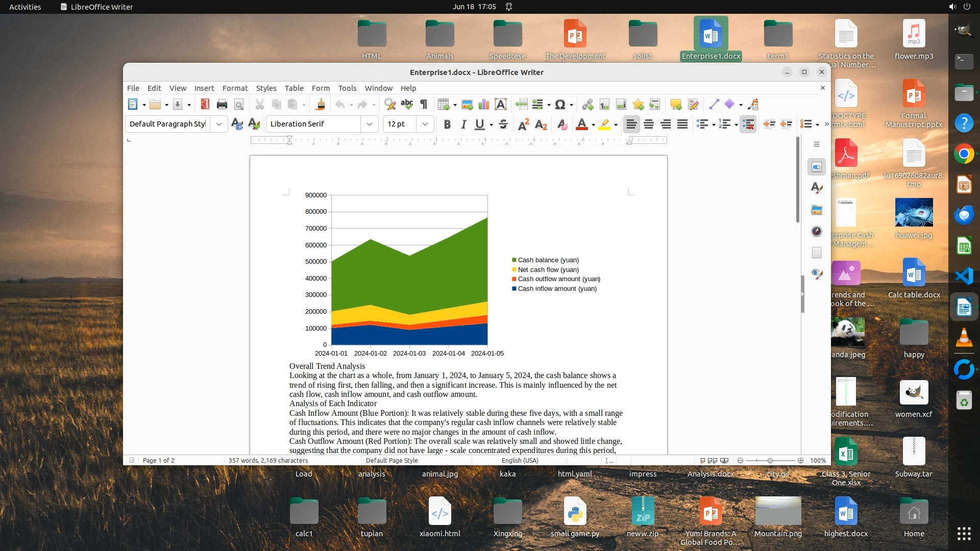The height and width of the screenshot is (551, 980).
Task: Open the Navigator panel from the sidebar
Action: pyautogui.click(x=817, y=232)
